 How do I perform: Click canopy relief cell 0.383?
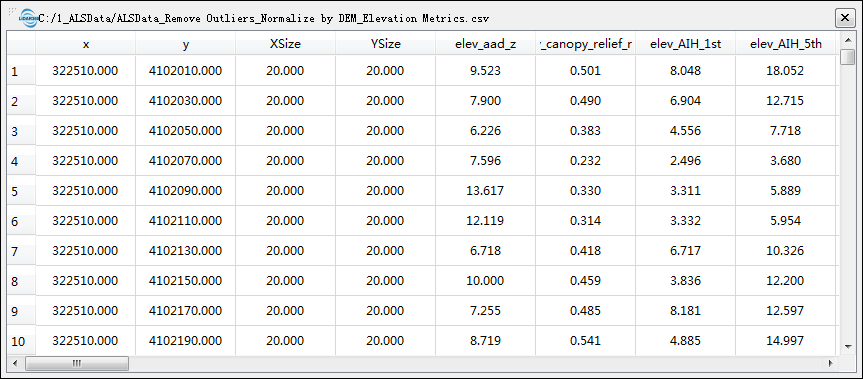coord(586,131)
